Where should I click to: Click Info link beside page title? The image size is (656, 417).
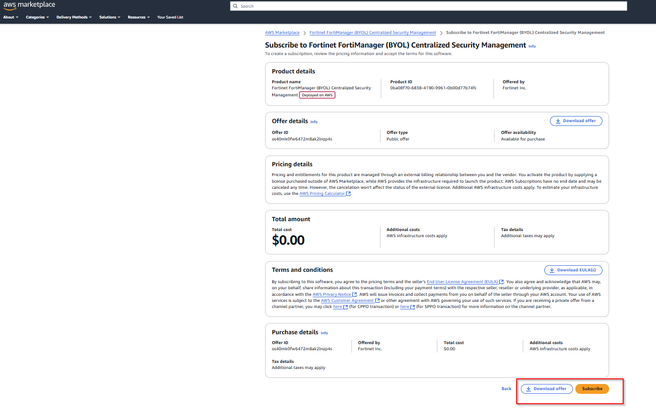(x=532, y=46)
